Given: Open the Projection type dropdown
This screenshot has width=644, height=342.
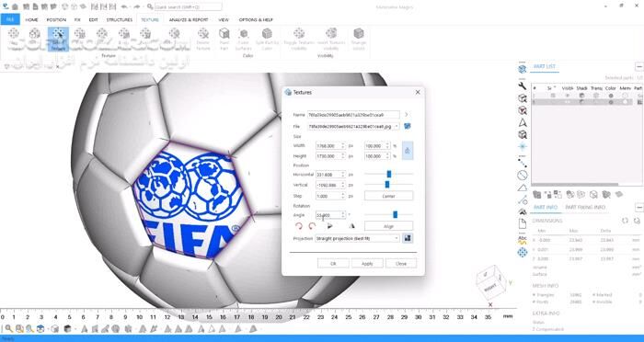Looking at the screenshot, I should point(397,238).
